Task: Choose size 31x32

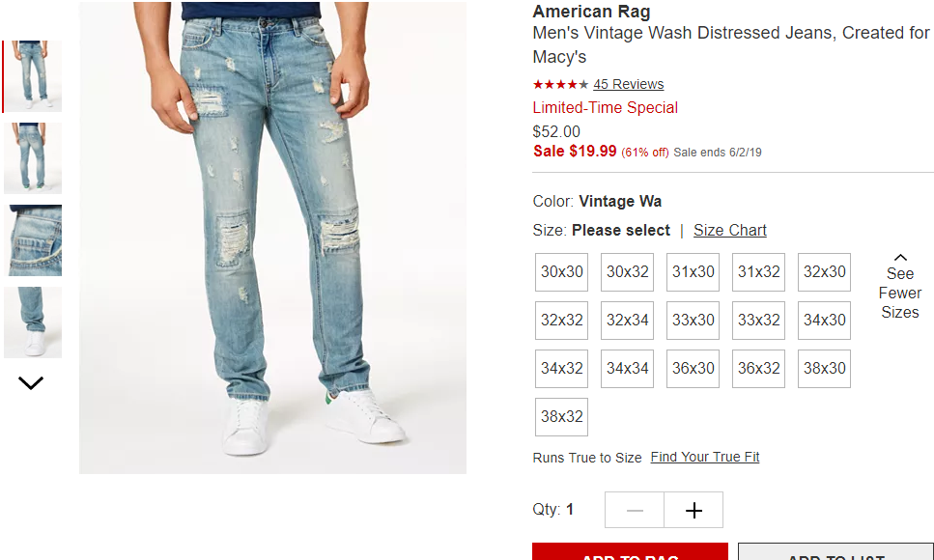Action: (x=758, y=272)
